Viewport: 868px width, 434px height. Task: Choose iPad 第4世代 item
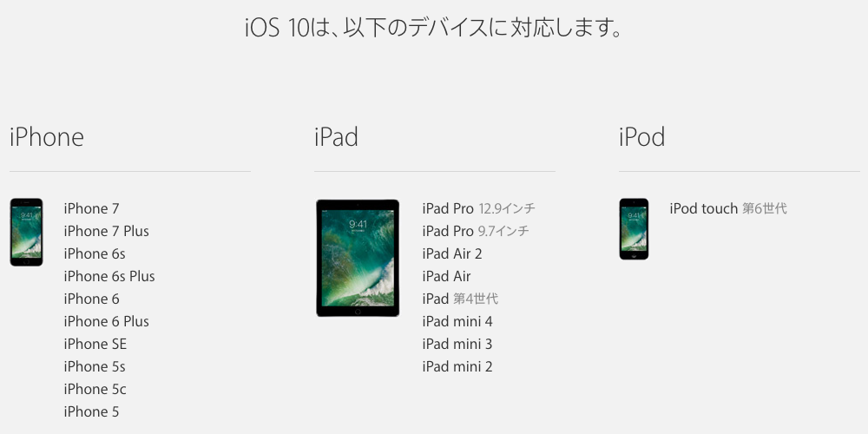(x=460, y=299)
